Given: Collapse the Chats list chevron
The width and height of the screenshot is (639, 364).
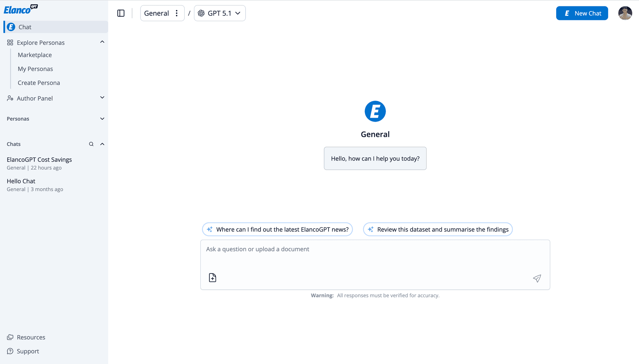Looking at the screenshot, I should [x=102, y=144].
